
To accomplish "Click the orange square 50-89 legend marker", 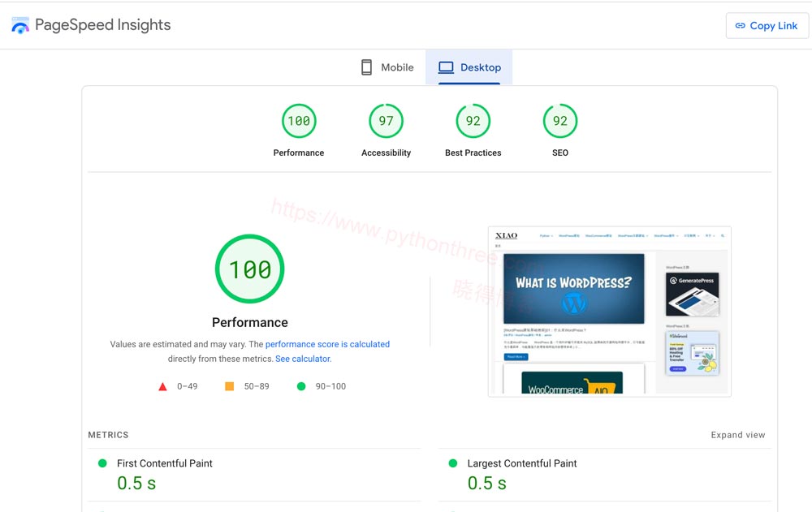I will pyautogui.click(x=229, y=386).
